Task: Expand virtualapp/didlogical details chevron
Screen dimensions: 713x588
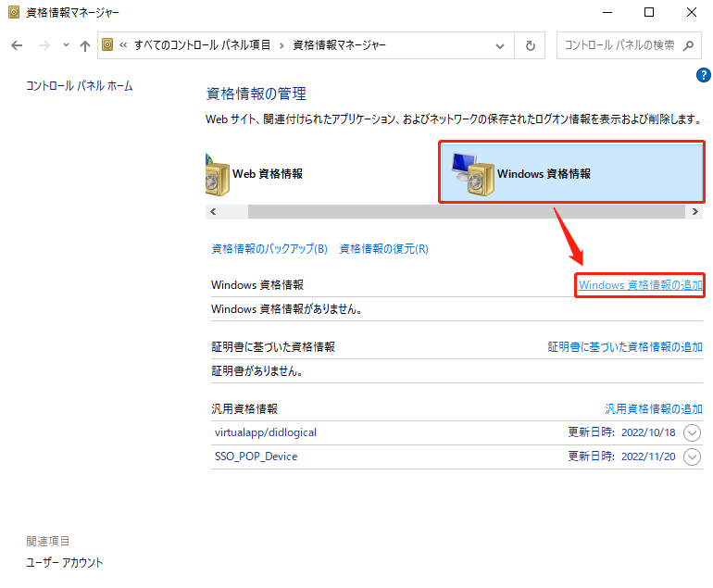Action: coord(692,433)
